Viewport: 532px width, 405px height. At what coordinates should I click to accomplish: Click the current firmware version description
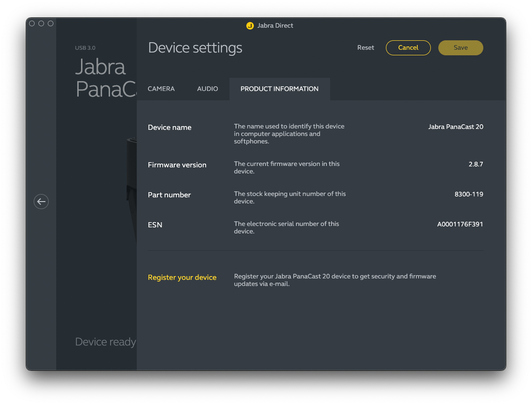[287, 167]
